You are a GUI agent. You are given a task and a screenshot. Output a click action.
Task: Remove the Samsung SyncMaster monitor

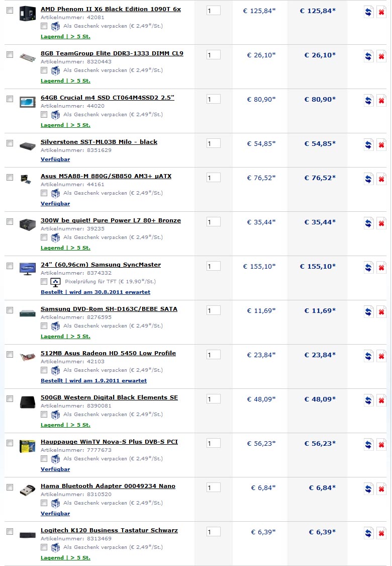tap(381, 268)
